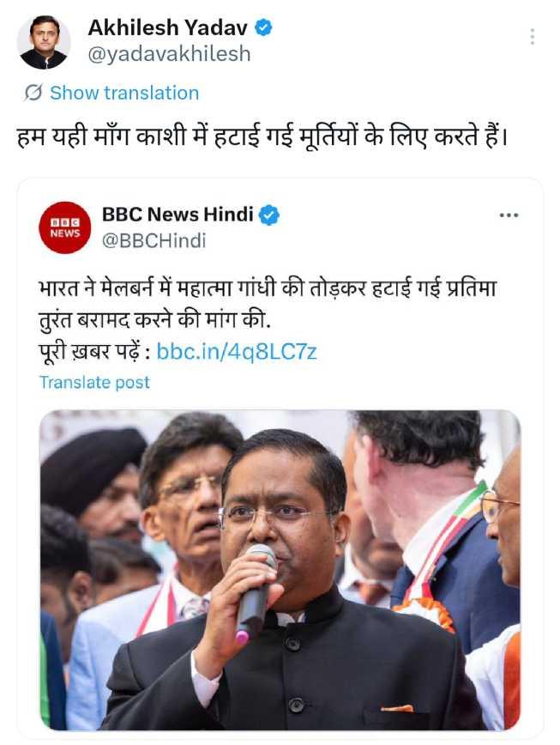Show translation of Akhilesh Yadav's post
Screen dimensions: 560x745
point(124,93)
